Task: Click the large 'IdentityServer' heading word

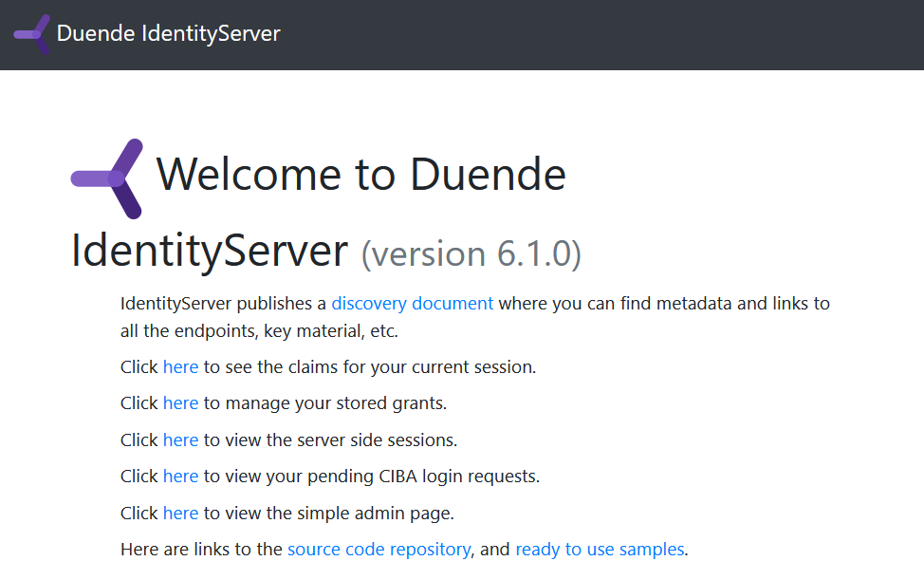Action: pyautogui.click(x=210, y=252)
